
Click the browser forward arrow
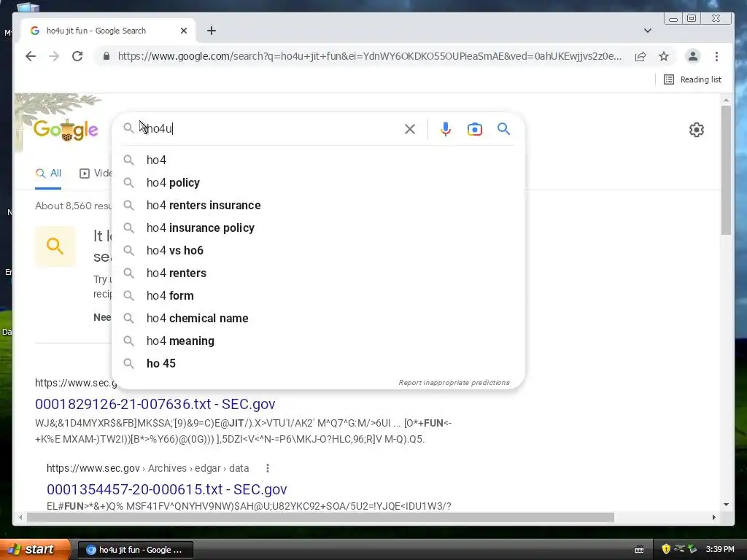54,56
